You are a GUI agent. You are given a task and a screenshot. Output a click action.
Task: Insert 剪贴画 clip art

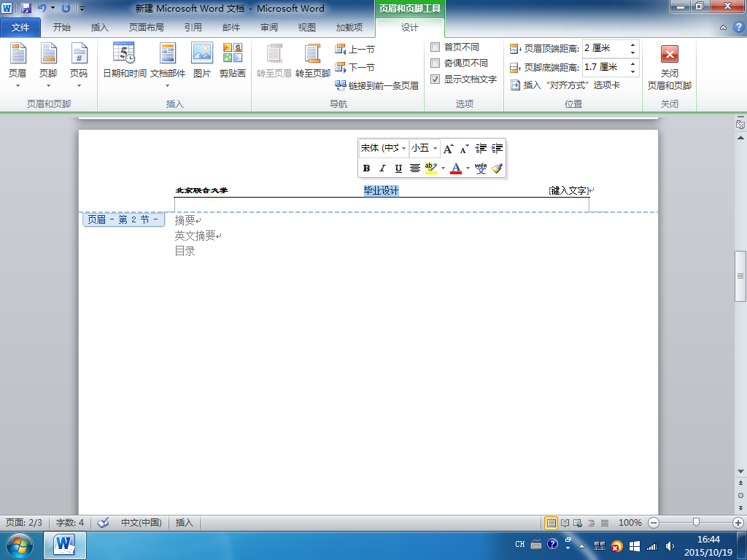[x=233, y=60]
